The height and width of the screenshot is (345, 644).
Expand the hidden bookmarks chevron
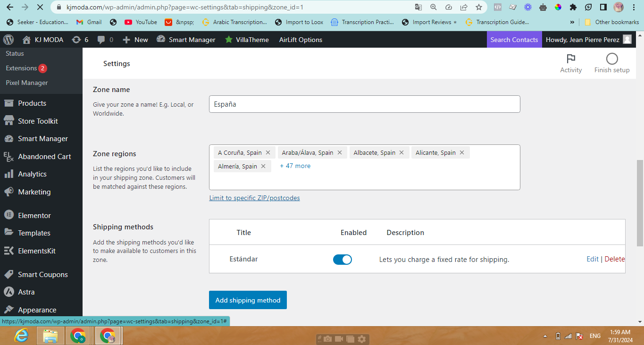(572, 22)
